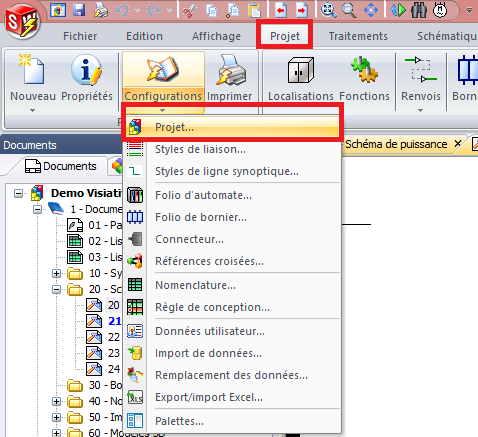Collapse the 1 - Document book node
This screenshot has height=437, width=478.
click(x=38, y=209)
